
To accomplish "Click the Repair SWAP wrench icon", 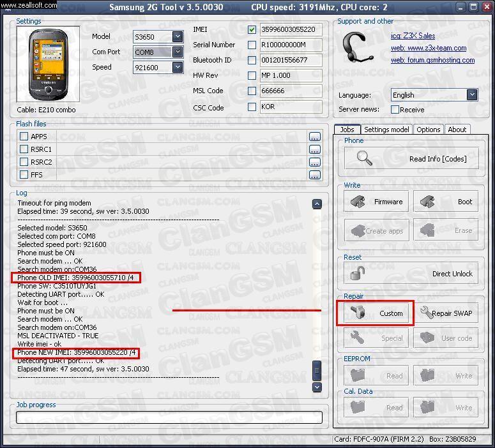I will tap(427, 313).
